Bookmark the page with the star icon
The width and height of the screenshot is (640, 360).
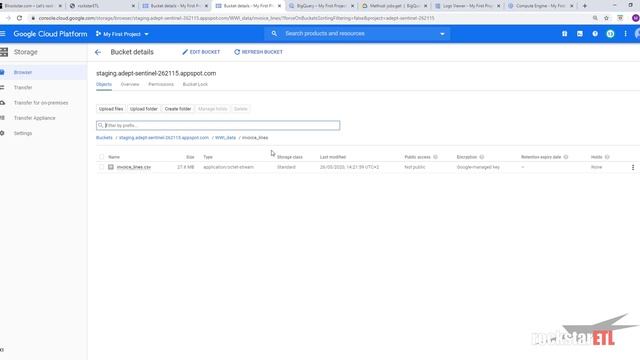click(x=606, y=18)
